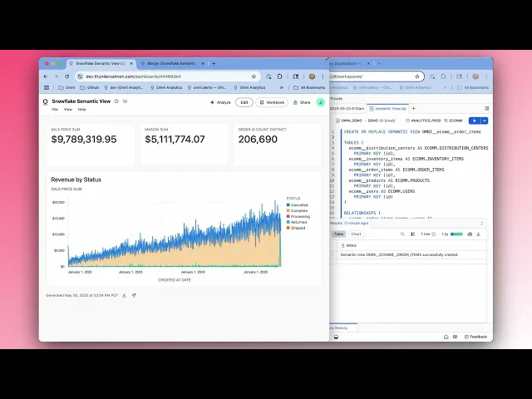Open the File menu in Omni

click(x=55, y=110)
